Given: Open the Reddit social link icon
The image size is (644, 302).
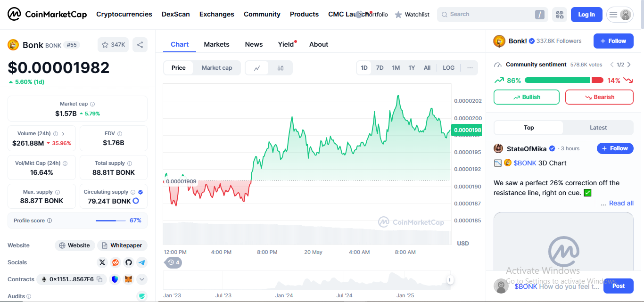Looking at the screenshot, I should click(x=116, y=262).
